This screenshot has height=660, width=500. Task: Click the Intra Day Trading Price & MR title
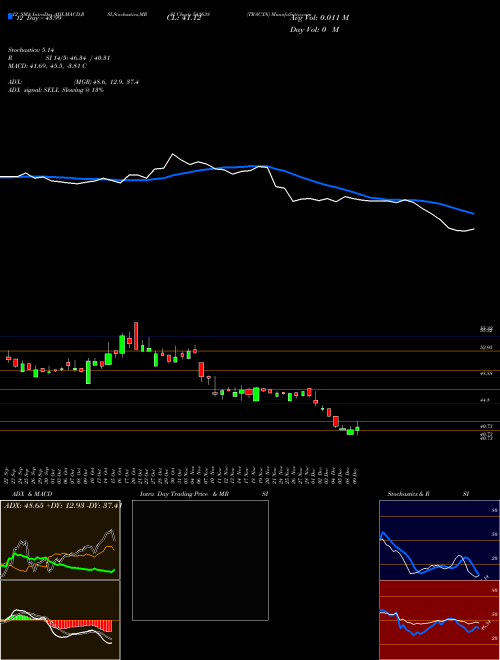coord(184,494)
